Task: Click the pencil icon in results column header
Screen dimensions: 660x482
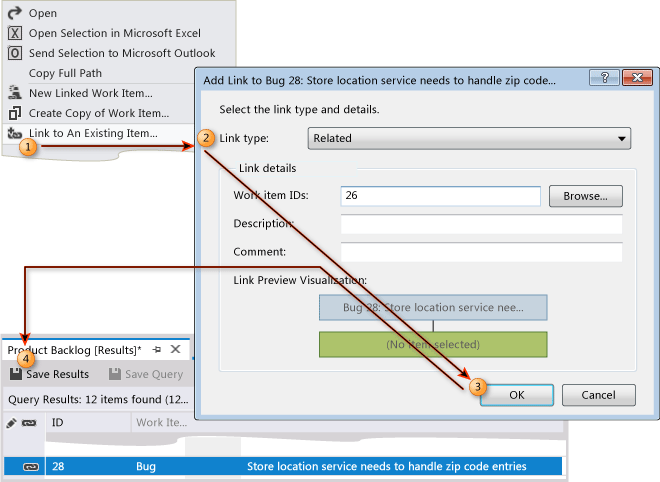Action: tap(11, 423)
